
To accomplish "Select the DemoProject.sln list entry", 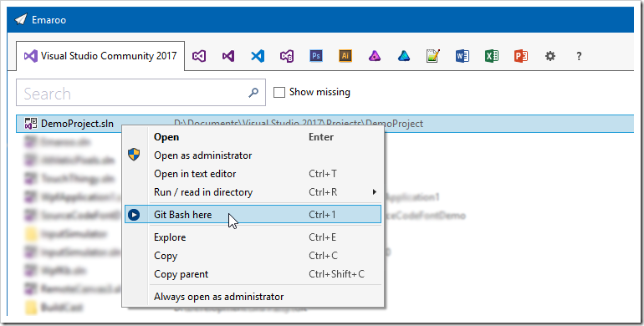I will pos(325,124).
